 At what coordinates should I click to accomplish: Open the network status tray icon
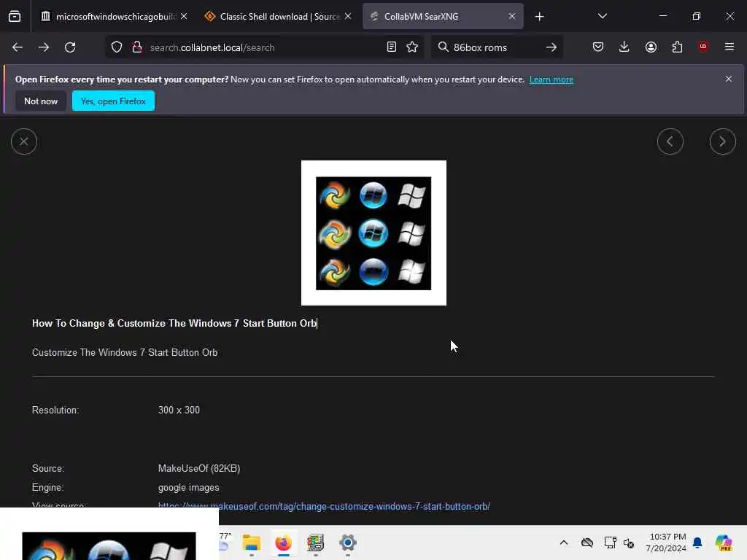[x=610, y=542]
